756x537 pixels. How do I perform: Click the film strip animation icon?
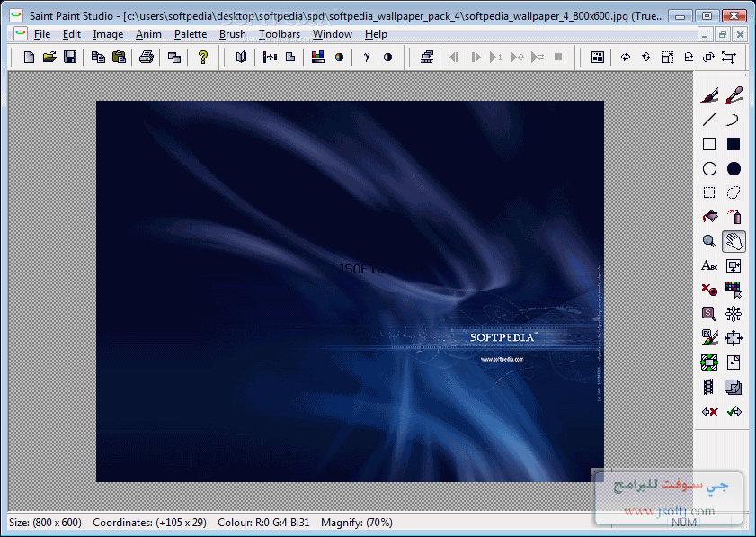pyautogui.click(x=708, y=387)
